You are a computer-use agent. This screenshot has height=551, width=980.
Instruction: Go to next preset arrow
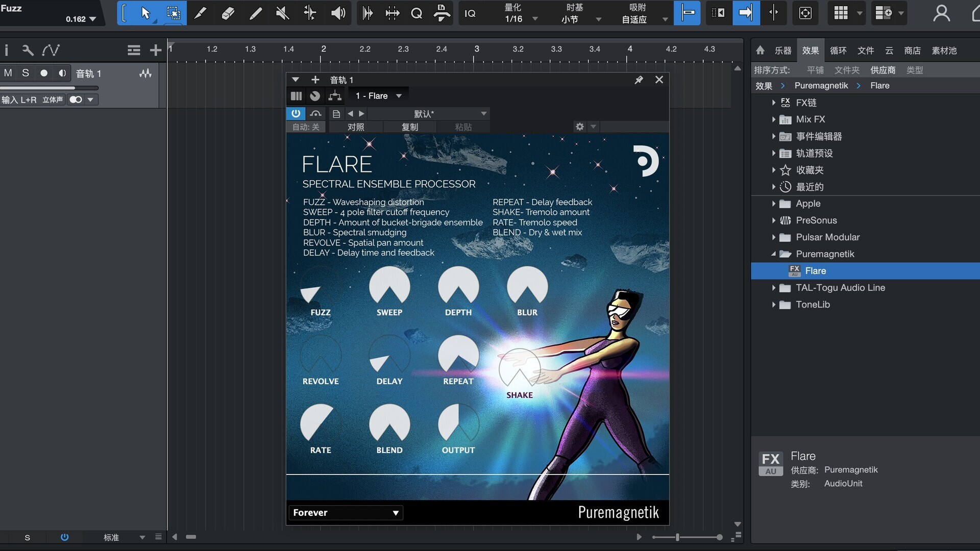(361, 113)
